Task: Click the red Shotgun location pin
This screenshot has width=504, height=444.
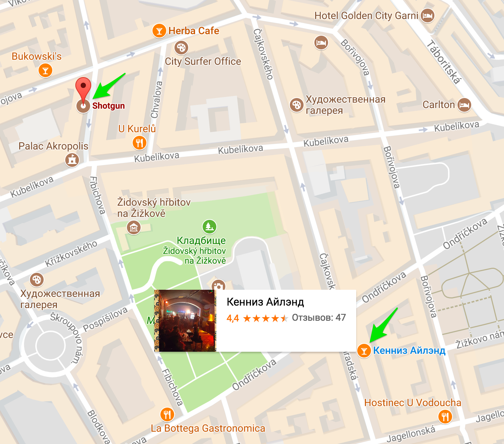Action: tap(83, 91)
